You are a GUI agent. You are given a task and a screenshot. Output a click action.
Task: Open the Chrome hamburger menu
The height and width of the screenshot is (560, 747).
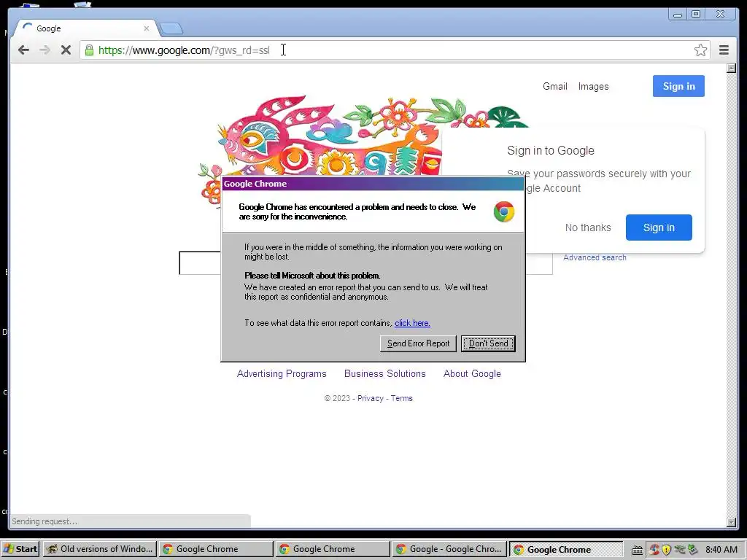click(724, 50)
